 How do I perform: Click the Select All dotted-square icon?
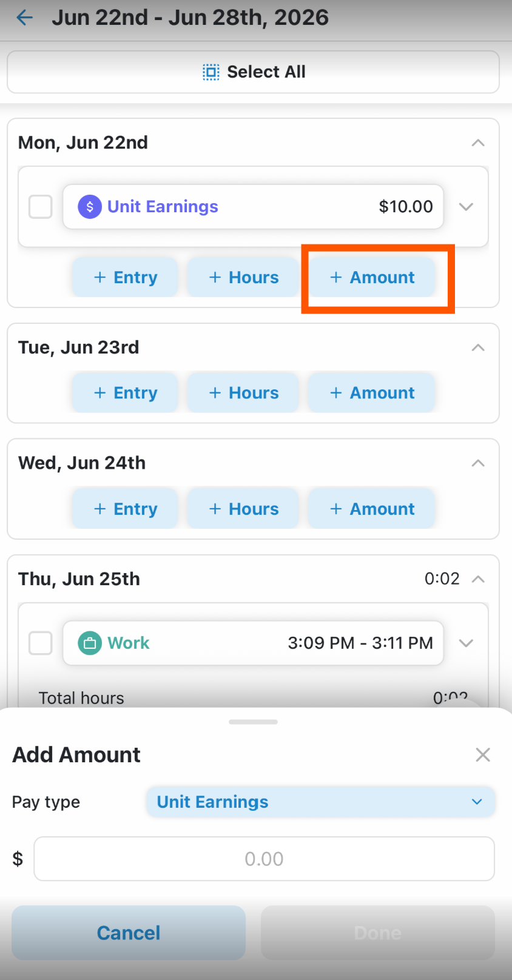point(211,72)
